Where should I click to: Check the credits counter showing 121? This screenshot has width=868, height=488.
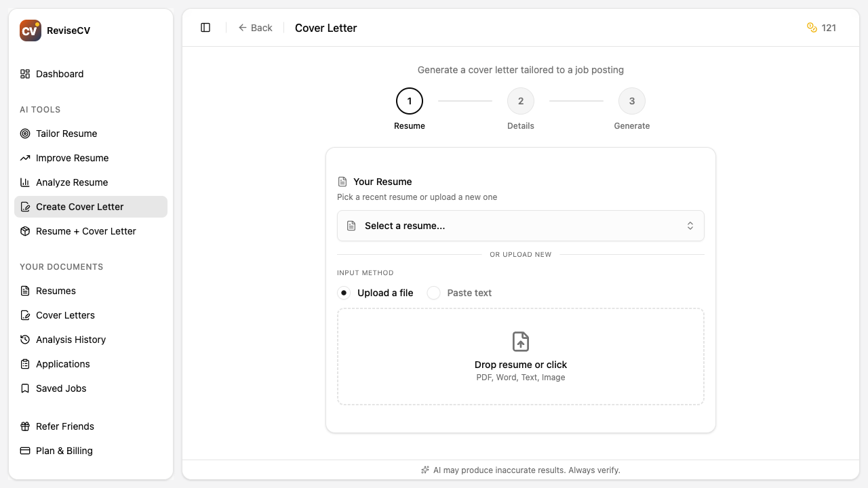tap(821, 28)
